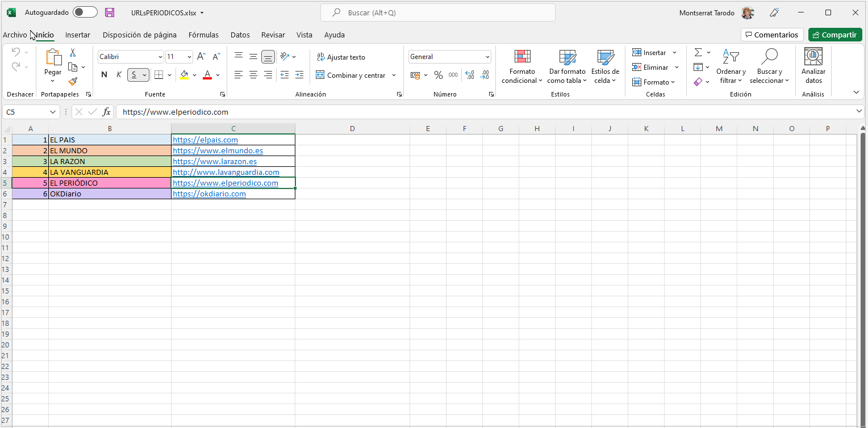Switch to the Fórmulas ribbon tab
868x428 pixels.
coord(203,35)
